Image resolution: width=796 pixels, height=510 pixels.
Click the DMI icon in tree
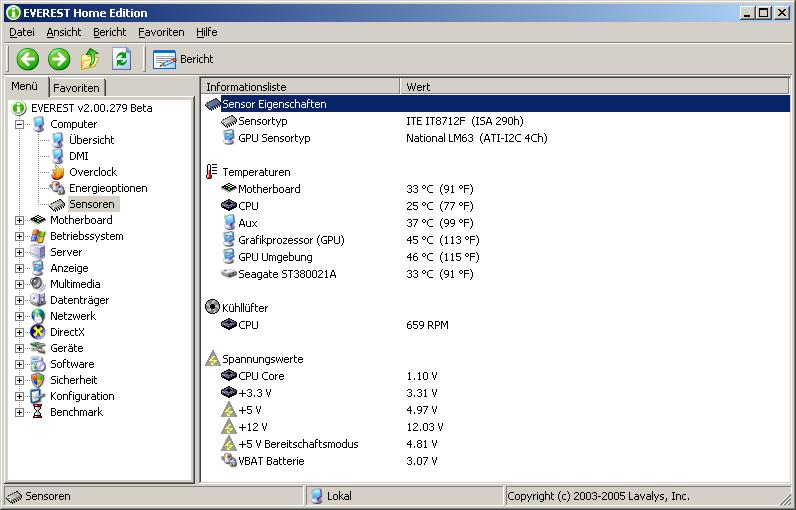point(57,156)
